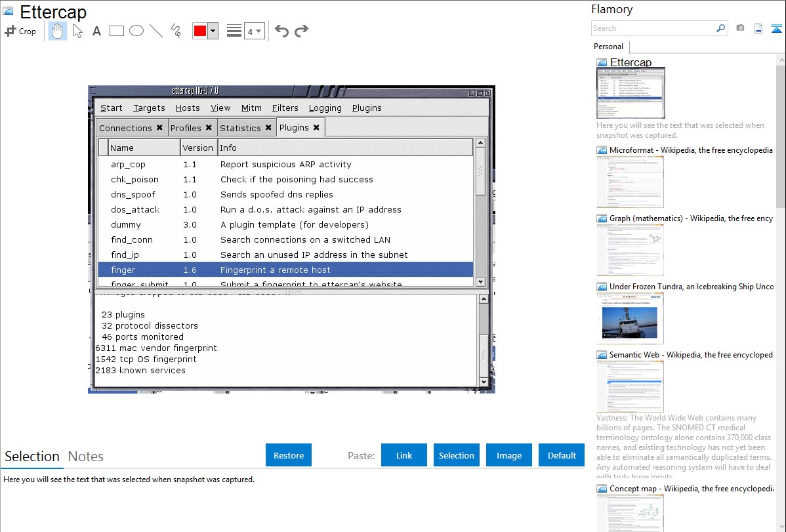The height and width of the screenshot is (532, 786).
Task: Choose the freehand squiggle drawing tool
Action: point(176,31)
